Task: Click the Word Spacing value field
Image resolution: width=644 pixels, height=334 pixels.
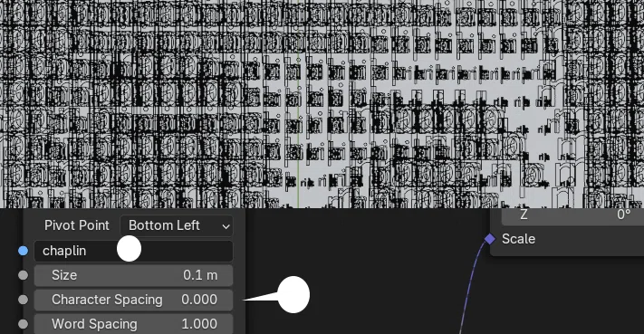Action: point(133,324)
